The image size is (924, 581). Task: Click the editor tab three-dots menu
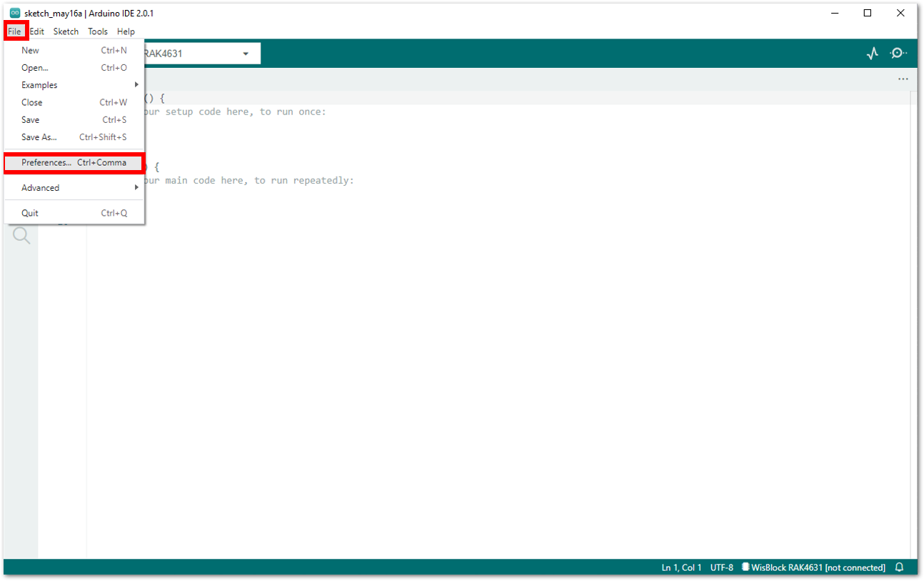[903, 79]
